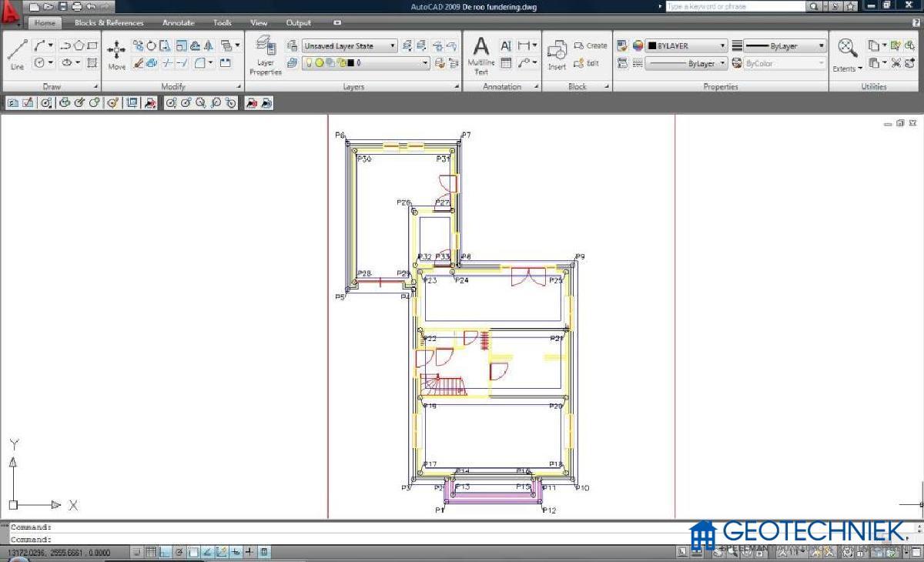Click the Insert block tool
This screenshot has height=562, width=924.
coord(557,55)
